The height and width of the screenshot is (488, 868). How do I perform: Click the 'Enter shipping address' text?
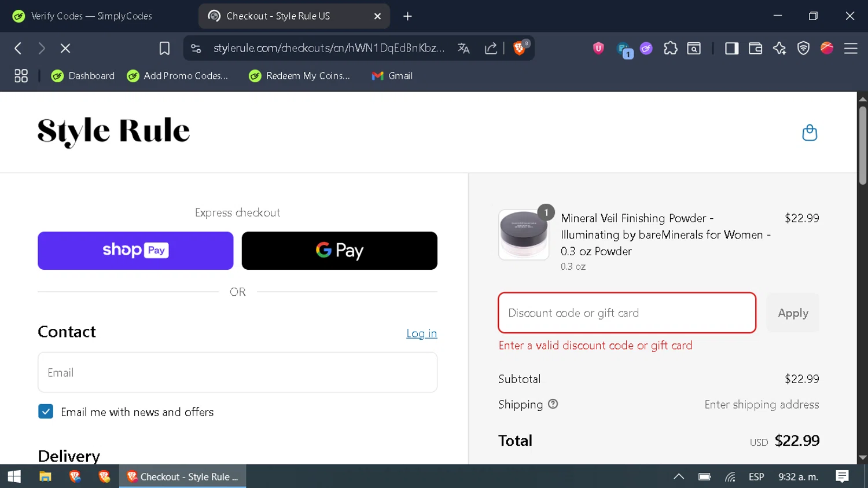pyautogui.click(x=762, y=405)
